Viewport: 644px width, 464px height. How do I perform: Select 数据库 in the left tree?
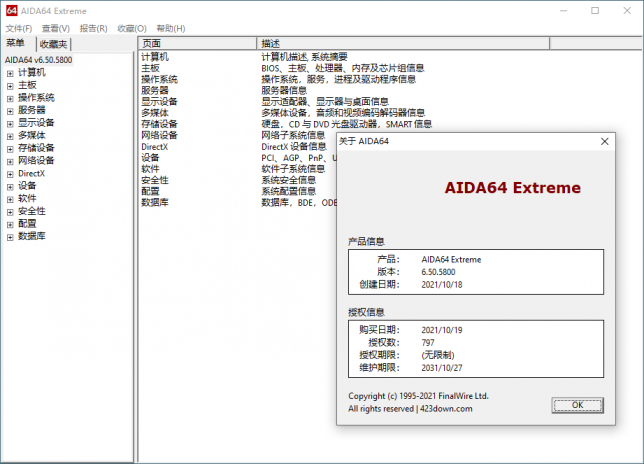32,236
